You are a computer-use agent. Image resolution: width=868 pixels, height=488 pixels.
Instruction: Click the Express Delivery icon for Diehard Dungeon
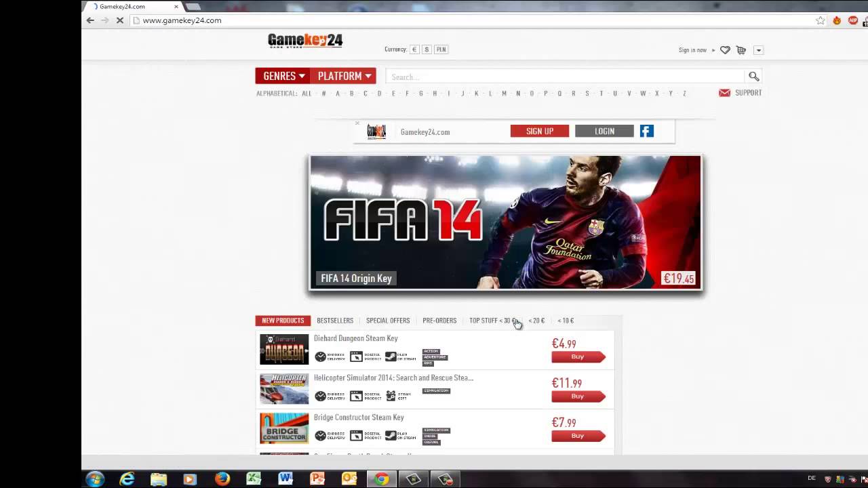(330, 357)
